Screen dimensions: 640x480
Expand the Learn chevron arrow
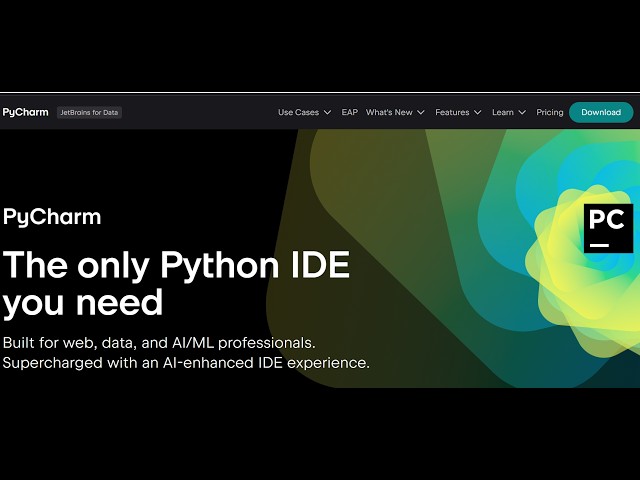click(522, 112)
